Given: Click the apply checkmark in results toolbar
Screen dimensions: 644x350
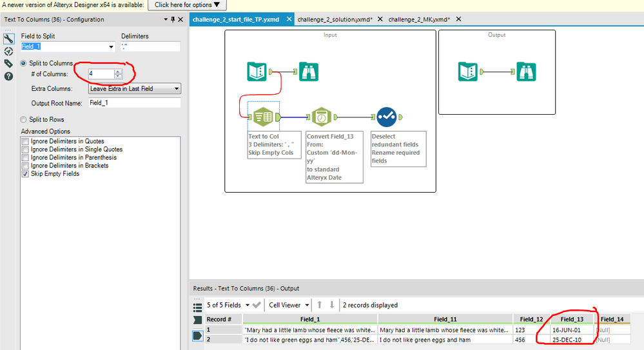Looking at the screenshot, I should pos(257,305).
